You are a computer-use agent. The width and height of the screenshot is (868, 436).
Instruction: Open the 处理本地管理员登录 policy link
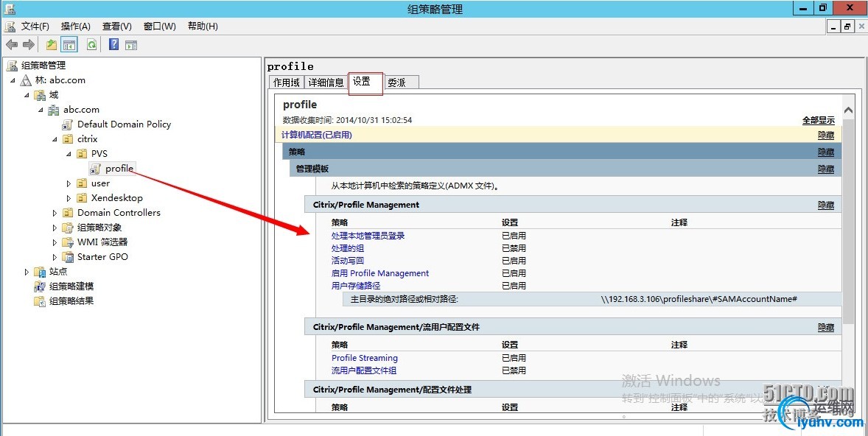click(x=368, y=236)
